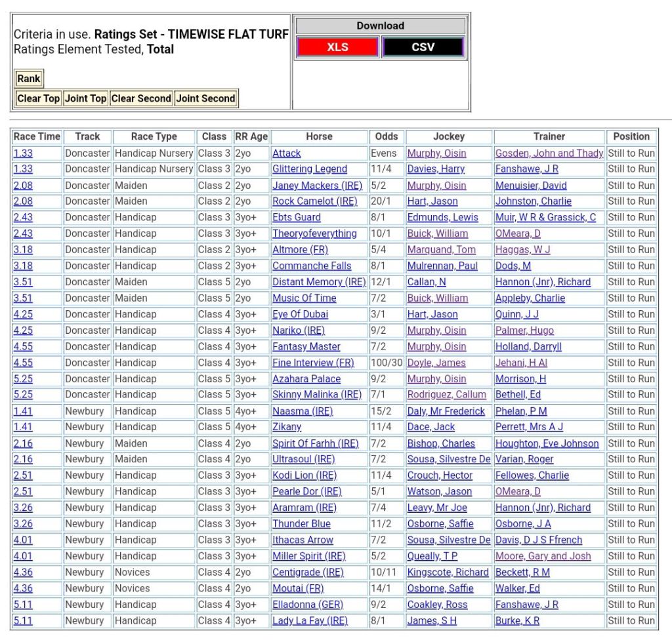Select the Clear Top filter button
This screenshot has height=644, width=672.
coord(38,98)
